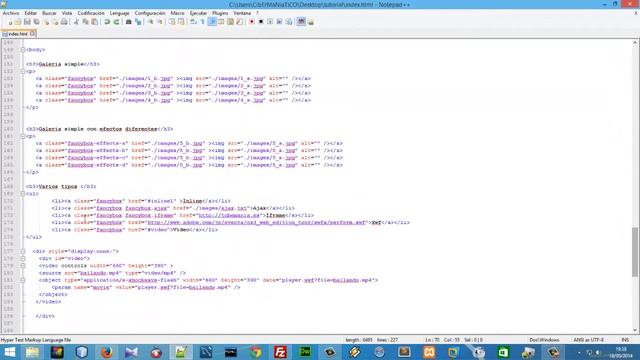Image resolution: width=640 pixels, height=360 pixels.
Task: Run macro multiple times icon
Action: 279,22
